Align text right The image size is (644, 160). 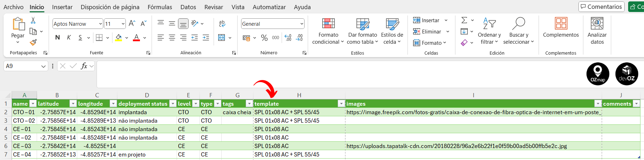[183, 37]
